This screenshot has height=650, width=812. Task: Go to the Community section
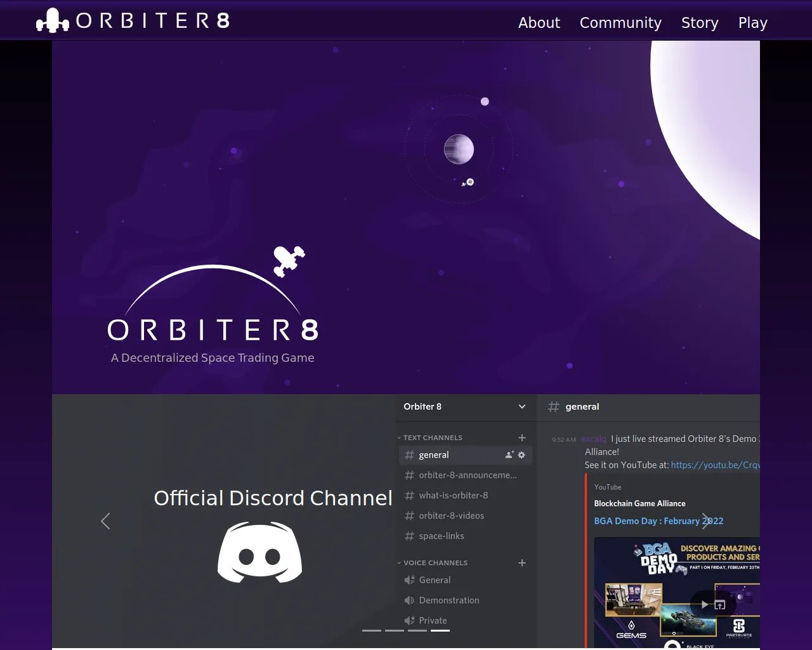point(620,23)
